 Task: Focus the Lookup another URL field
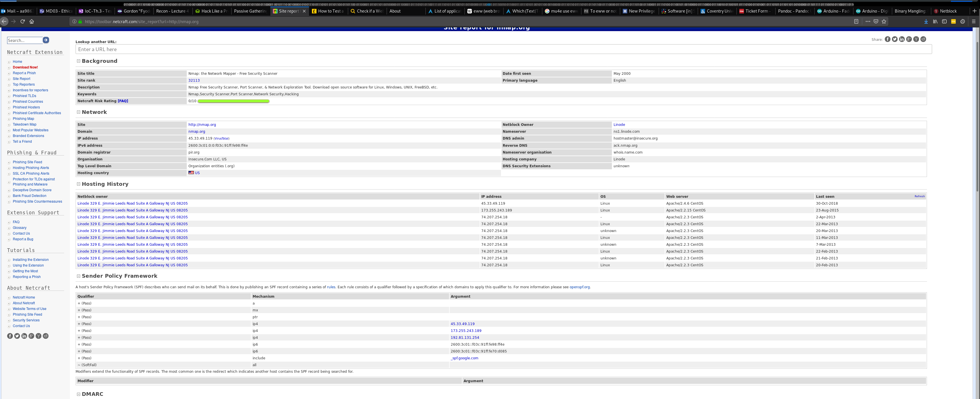point(504,49)
